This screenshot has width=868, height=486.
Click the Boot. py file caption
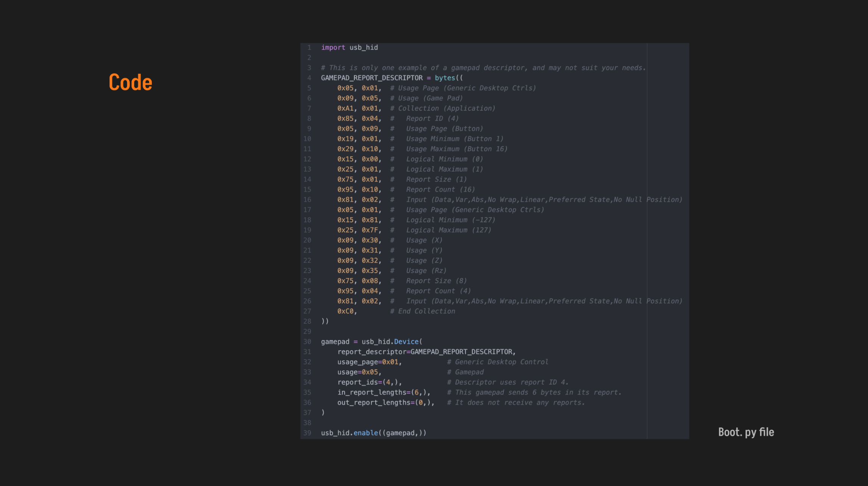coord(746,432)
